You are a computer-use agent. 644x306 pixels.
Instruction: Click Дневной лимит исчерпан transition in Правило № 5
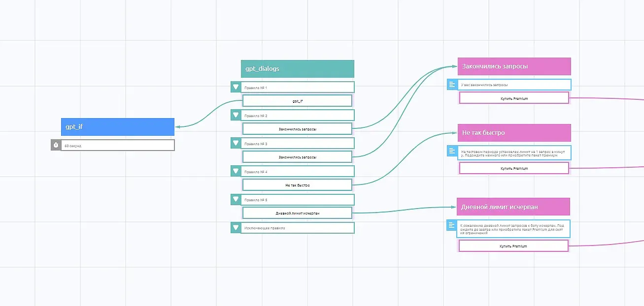[298, 213]
